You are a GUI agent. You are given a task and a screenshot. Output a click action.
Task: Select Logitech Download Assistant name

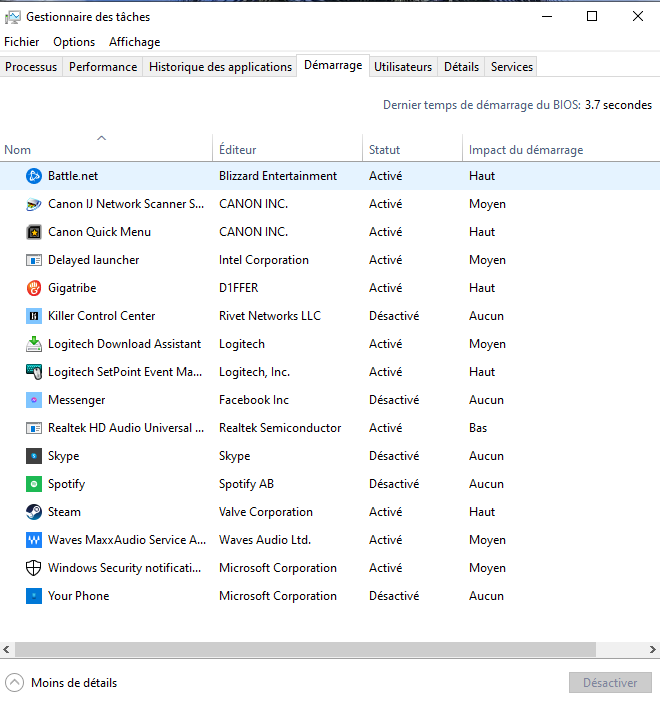[124, 344]
